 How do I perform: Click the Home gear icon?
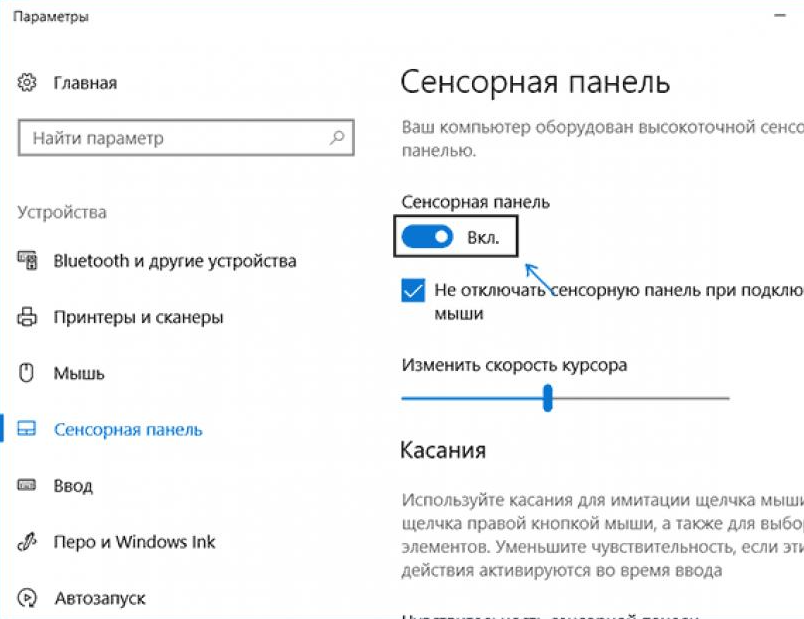tap(28, 82)
